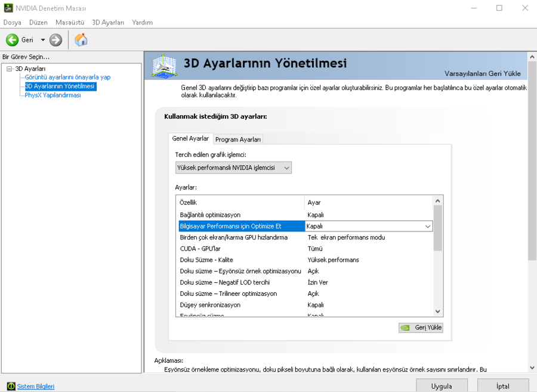Click the NVIDIA title bar app icon
The width and height of the screenshot is (537, 392).
[8, 8]
